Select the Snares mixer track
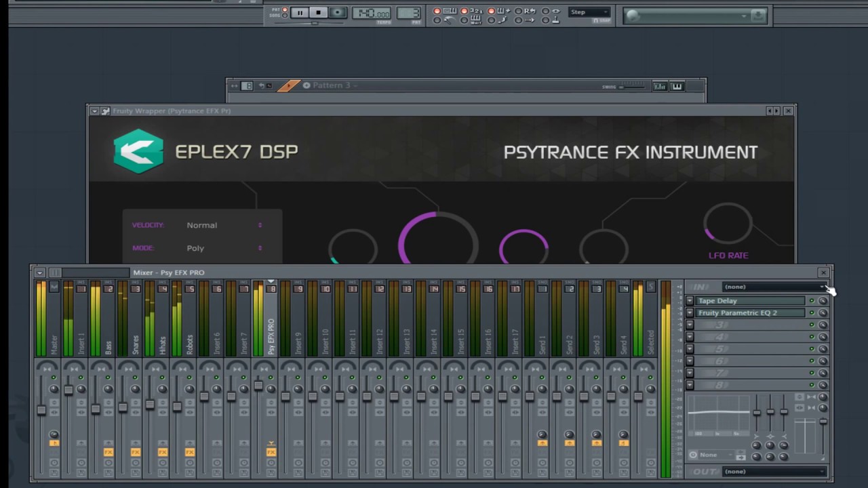This screenshot has width=868, height=488. pos(129,319)
